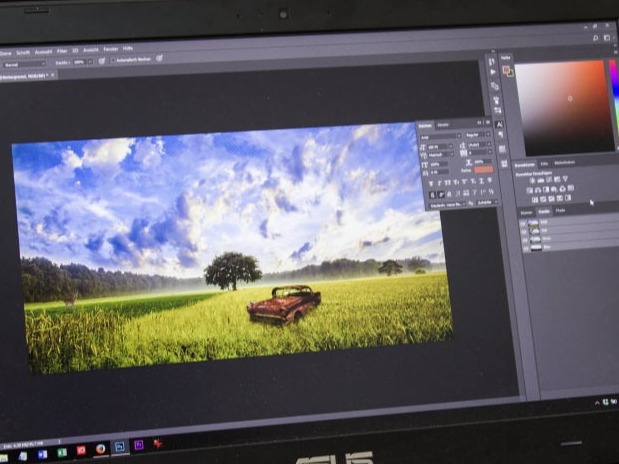The image size is (619, 464).
Task: Add a Photo Filter adjustment
Action: 554,189
